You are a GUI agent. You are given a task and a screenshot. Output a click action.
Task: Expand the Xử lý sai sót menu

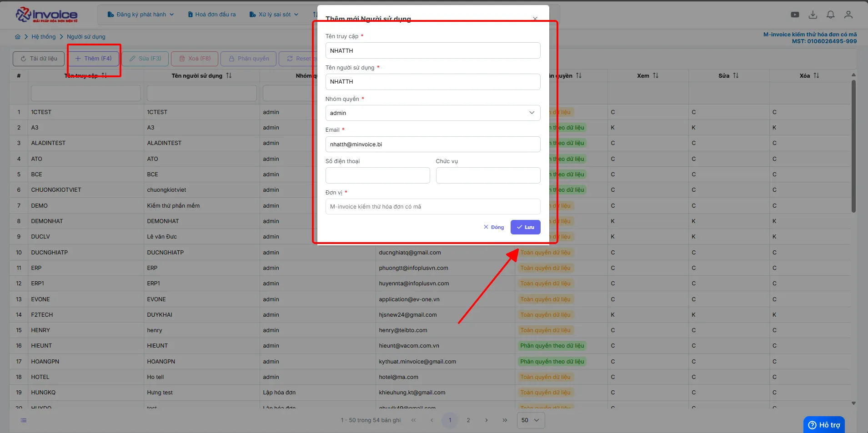[x=274, y=15]
